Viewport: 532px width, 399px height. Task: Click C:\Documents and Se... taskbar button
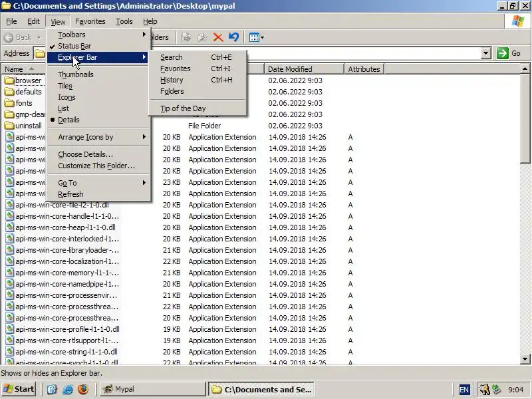point(261,389)
